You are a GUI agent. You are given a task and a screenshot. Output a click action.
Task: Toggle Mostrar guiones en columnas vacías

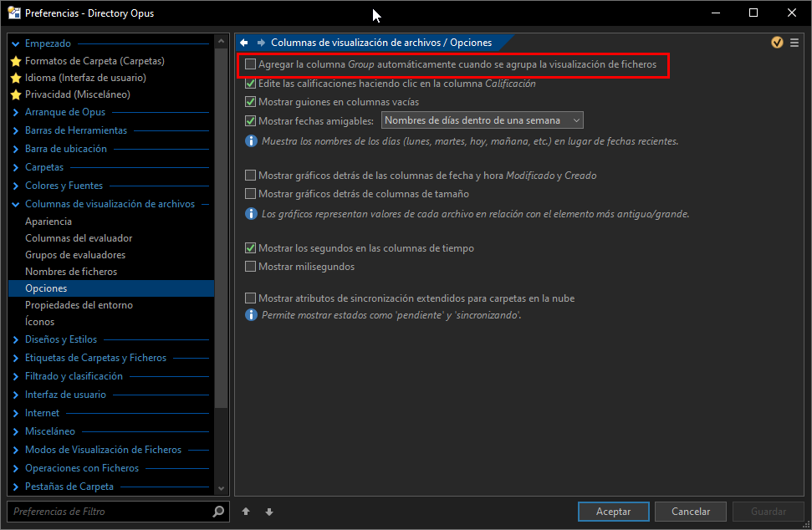click(251, 102)
